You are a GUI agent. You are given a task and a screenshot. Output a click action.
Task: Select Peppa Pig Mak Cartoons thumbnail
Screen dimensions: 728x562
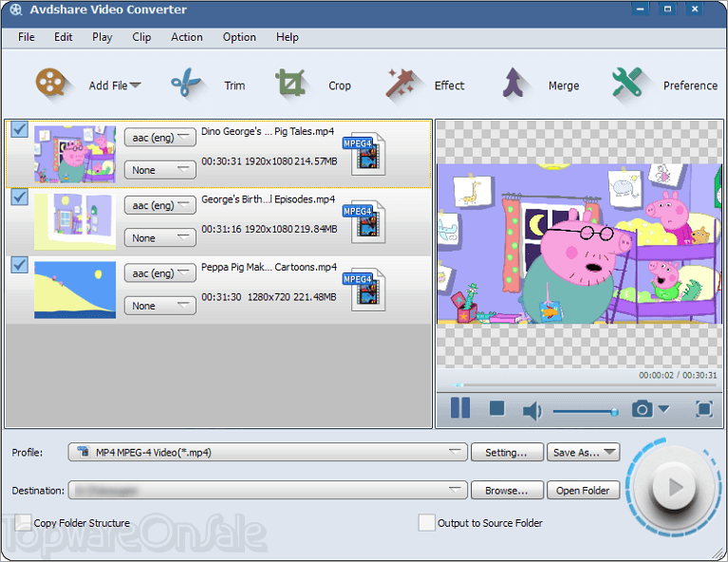pyautogui.click(x=75, y=290)
